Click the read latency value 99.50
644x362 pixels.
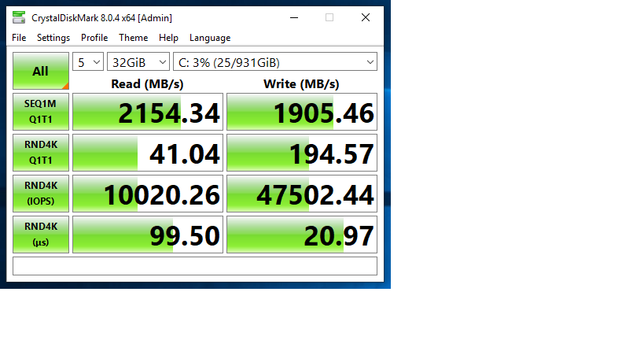pyautogui.click(x=148, y=235)
